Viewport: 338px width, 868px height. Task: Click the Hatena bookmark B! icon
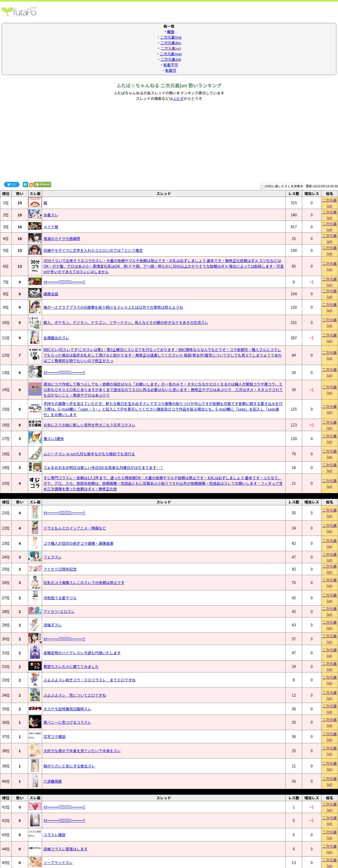pyautogui.click(x=25, y=184)
